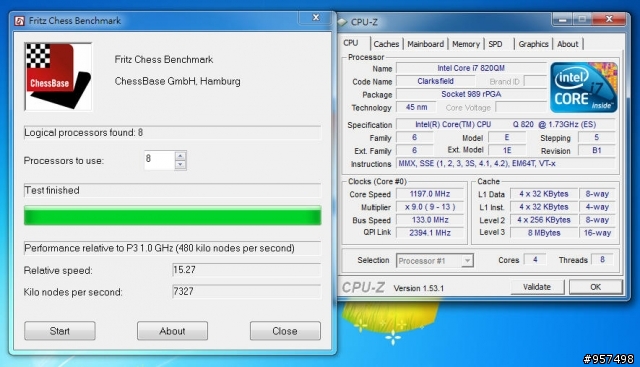Viewport: 640px width, 367px height.
Task: Click the Test finished status text
Action: point(52,190)
